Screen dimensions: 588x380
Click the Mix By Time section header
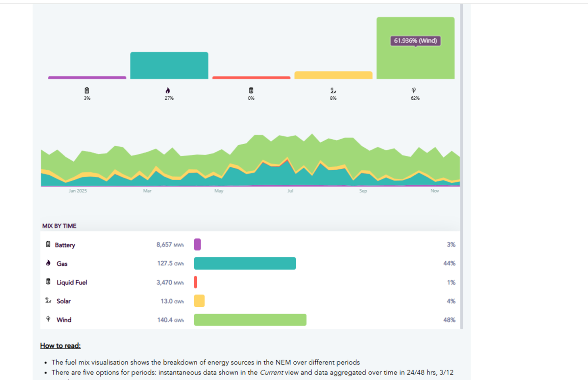click(x=59, y=226)
